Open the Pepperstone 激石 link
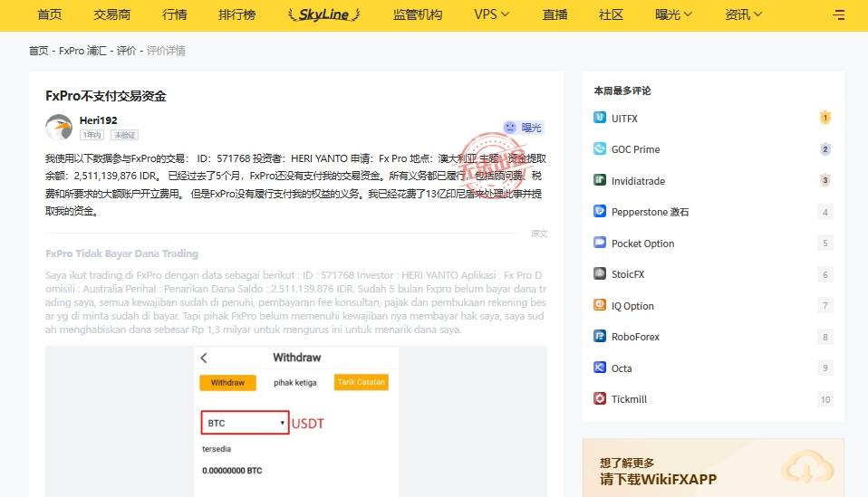The image size is (868, 497). [x=650, y=212]
